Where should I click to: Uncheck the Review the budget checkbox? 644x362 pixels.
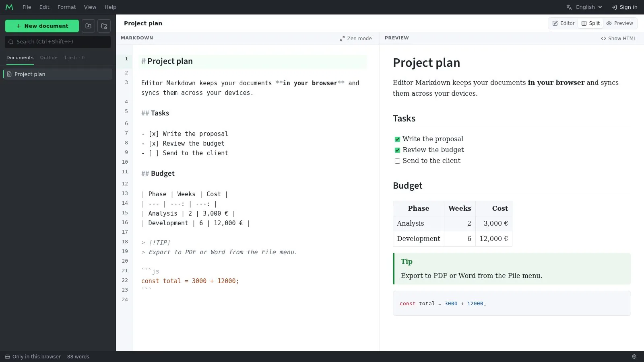click(397, 150)
